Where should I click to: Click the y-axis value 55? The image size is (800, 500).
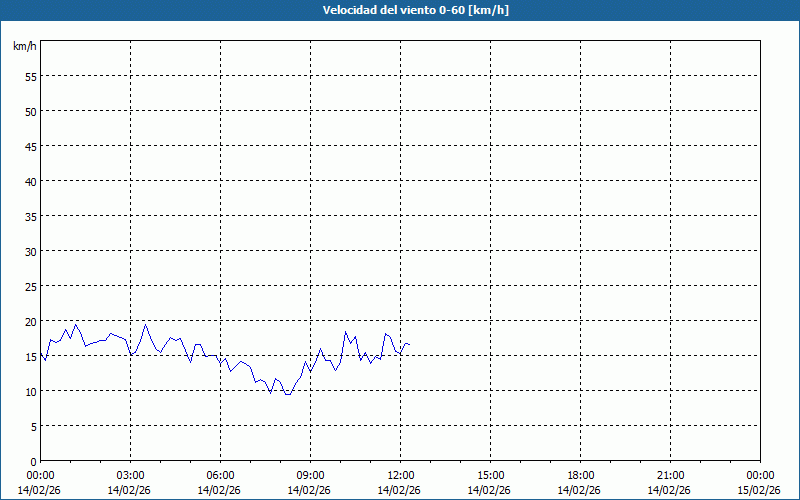click(31, 77)
